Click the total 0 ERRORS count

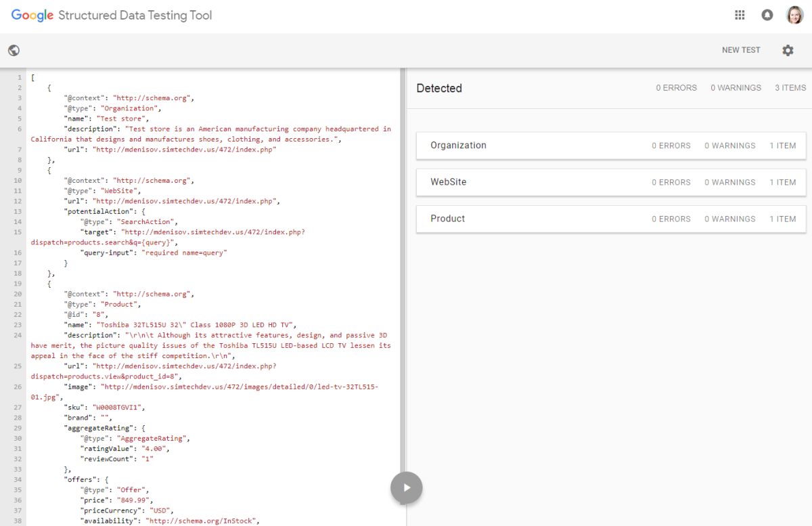click(676, 88)
